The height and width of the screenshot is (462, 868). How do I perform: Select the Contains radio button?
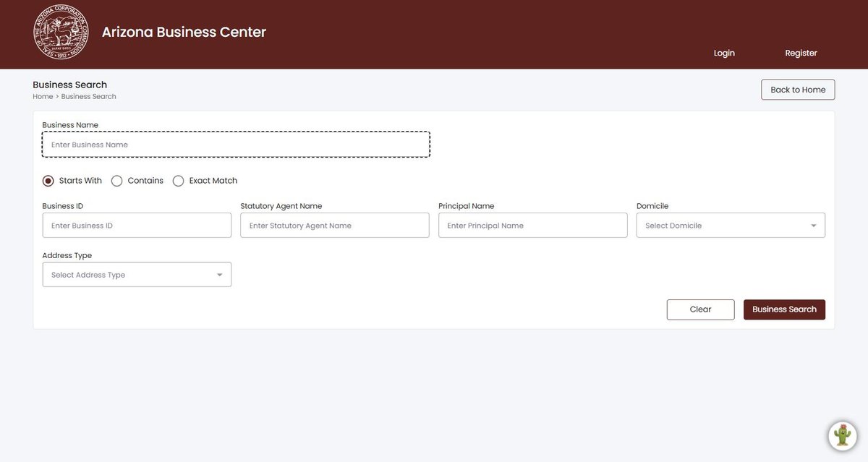pos(117,181)
